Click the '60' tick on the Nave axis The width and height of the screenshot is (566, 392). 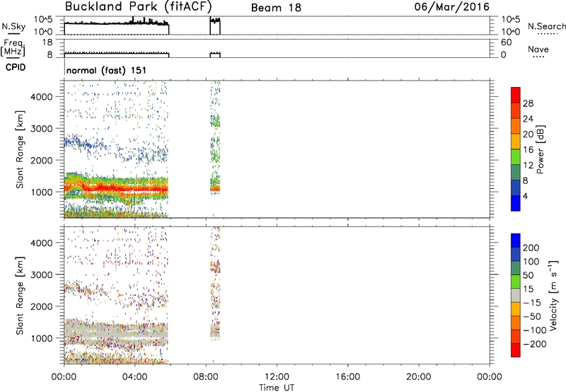click(x=506, y=42)
